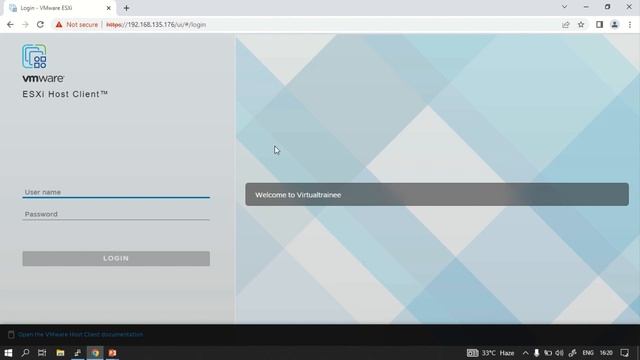The width and height of the screenshot is (640, 360).
Task: Open the notification center icon
Action: 624,353
